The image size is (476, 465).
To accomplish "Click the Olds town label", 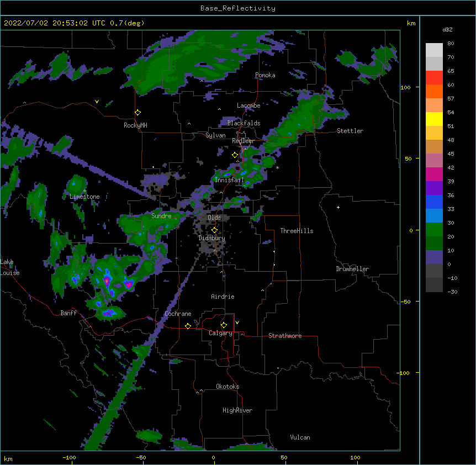I will pos(214,218).
